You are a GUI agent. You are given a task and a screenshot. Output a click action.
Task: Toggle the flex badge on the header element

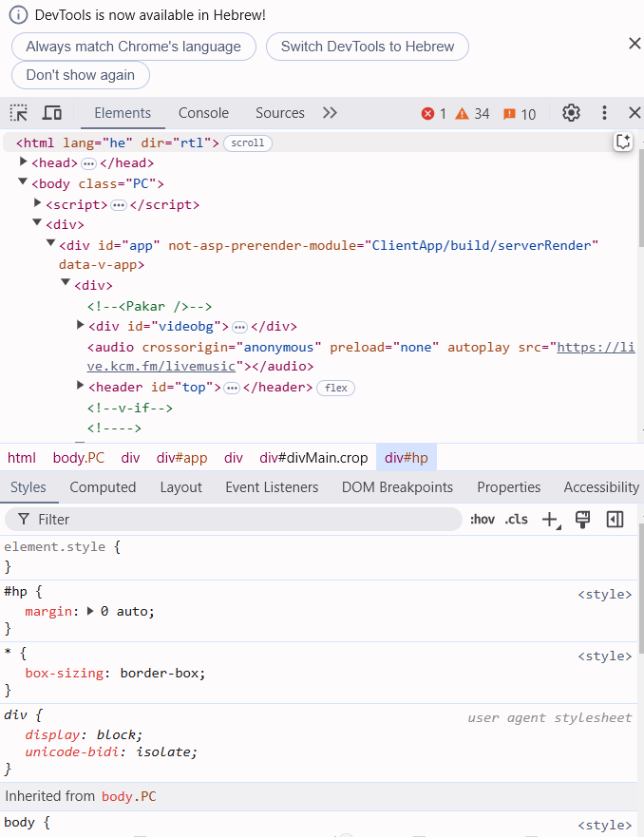pyautogui.click(x=336, y=388)
